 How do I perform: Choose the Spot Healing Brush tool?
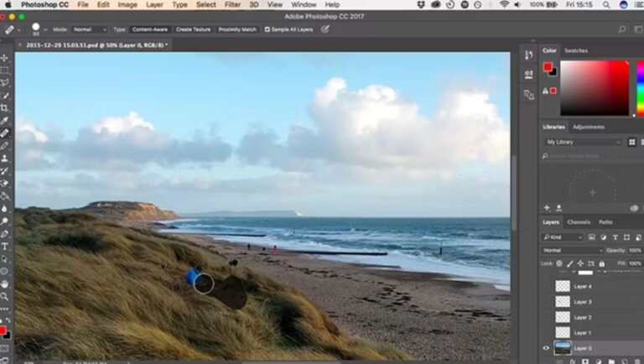tap(5, 133)
